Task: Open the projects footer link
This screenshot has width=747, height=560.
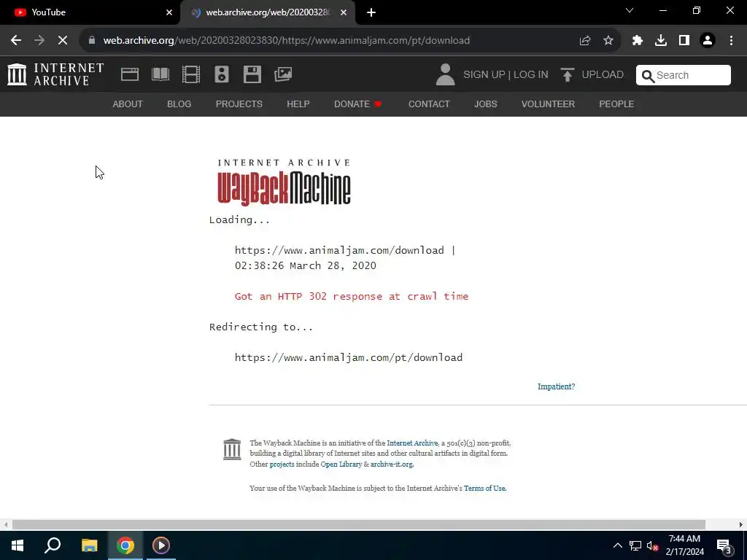Action: tap(282, 464)
